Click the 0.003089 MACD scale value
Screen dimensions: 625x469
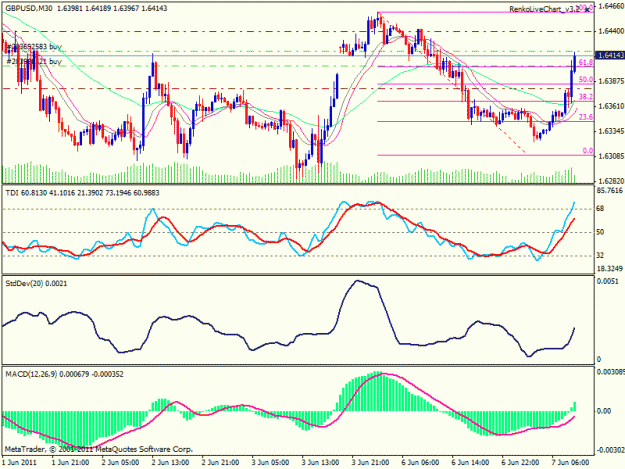[x=610, y=372]
